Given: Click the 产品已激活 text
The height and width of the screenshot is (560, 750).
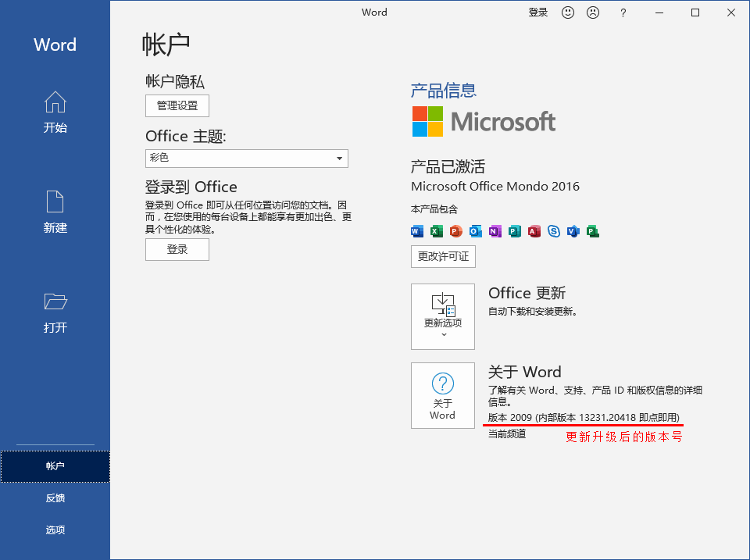Looking at the screenshot, I should [x=448, y=166].
